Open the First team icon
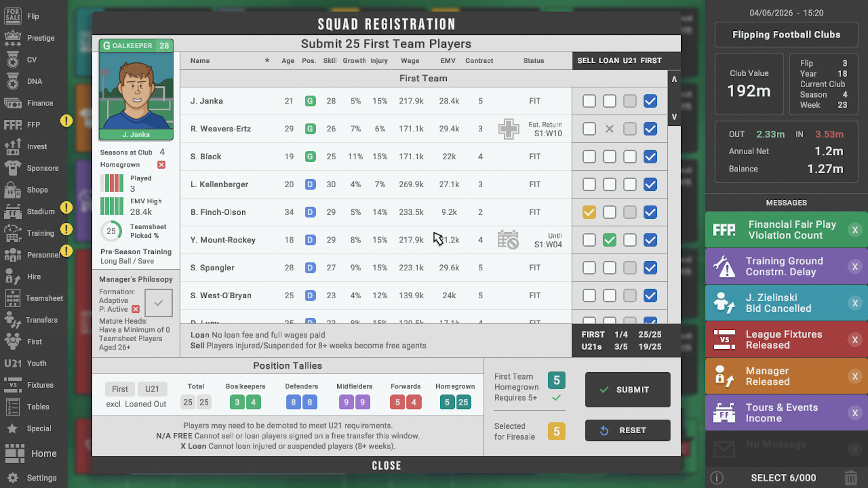868x488 pixels. (13, 342)
